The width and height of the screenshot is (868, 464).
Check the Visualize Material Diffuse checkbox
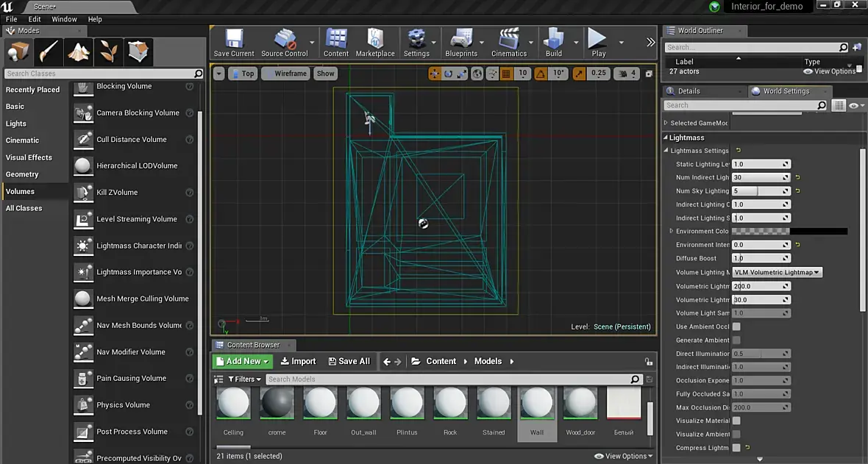(736, 421)
